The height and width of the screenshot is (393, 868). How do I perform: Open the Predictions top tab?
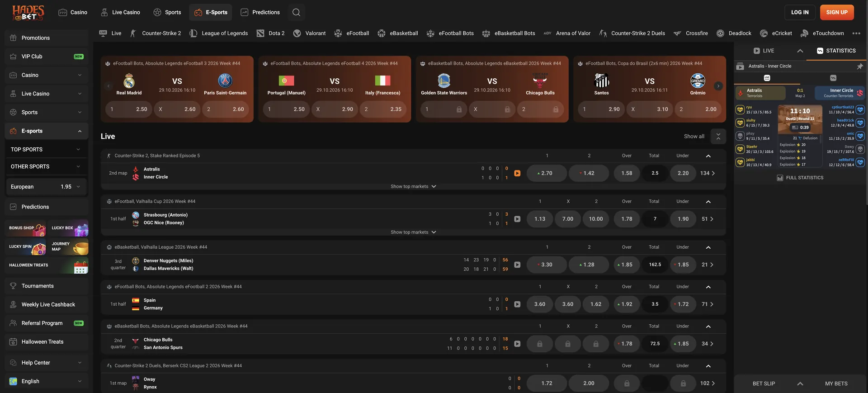(x=260, y=12)
